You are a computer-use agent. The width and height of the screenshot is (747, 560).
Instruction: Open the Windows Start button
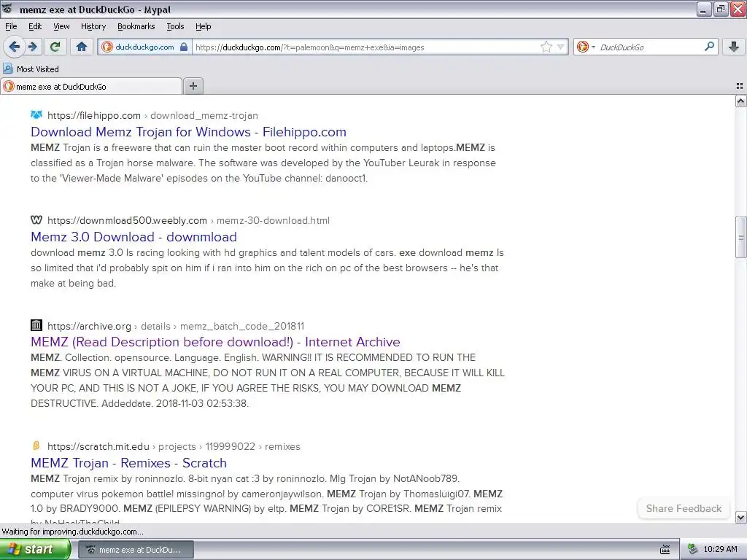(35, 549)
